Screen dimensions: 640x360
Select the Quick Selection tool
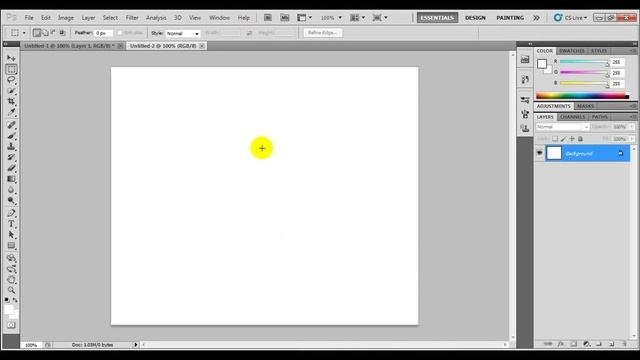[x=11, y=90]
